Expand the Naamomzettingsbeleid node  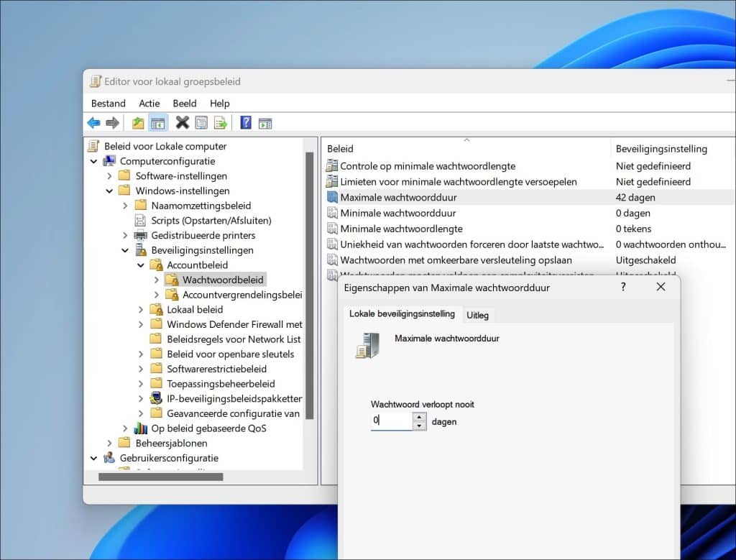pyautogui.click(x=125, y=206)
